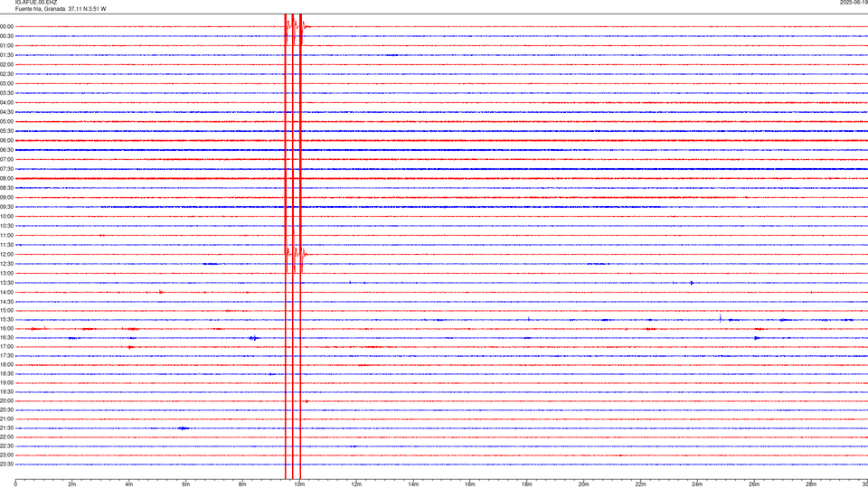868x488 pixels.
Task: Click the 'Fuente fria, Granada 37.11 N 3.51 W' label
Action: click(61, 9)
